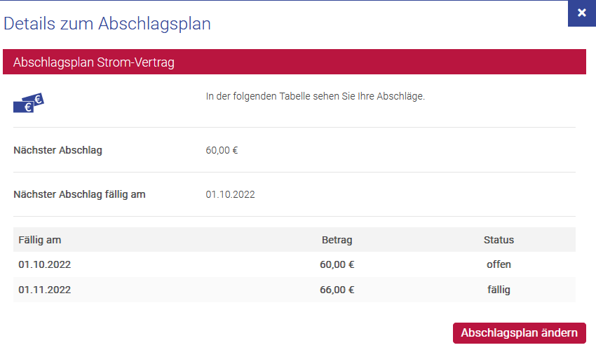This screenshot has width=596, height=364.
Task: Click the 66,00 € amount cell
Action: point(337,290)
